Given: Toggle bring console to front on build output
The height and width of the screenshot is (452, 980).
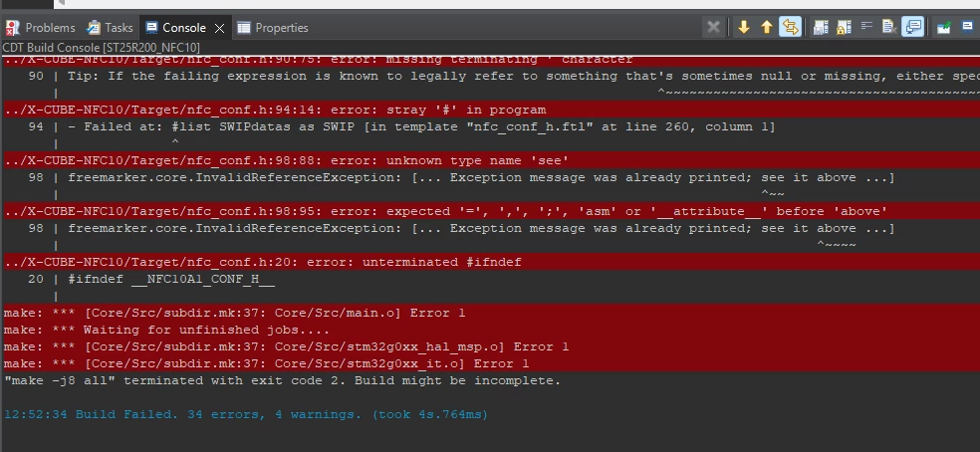Looking at the screenshot, I should (x=913, y=28).
